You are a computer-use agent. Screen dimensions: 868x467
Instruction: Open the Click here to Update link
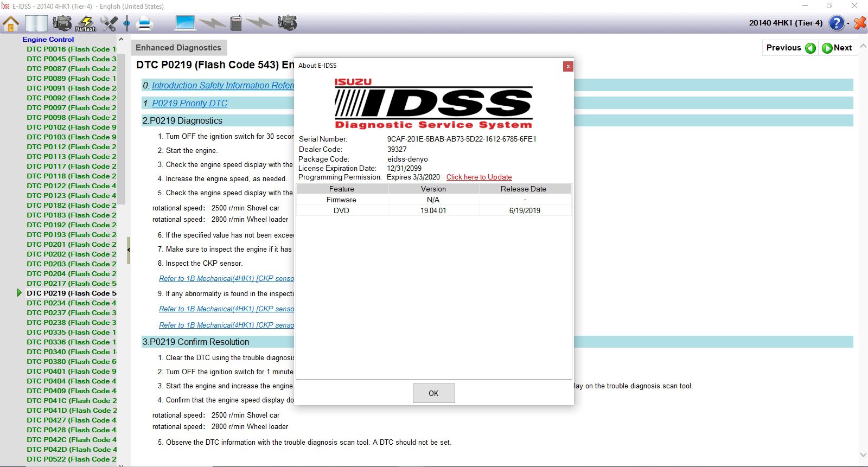(479, 177)
